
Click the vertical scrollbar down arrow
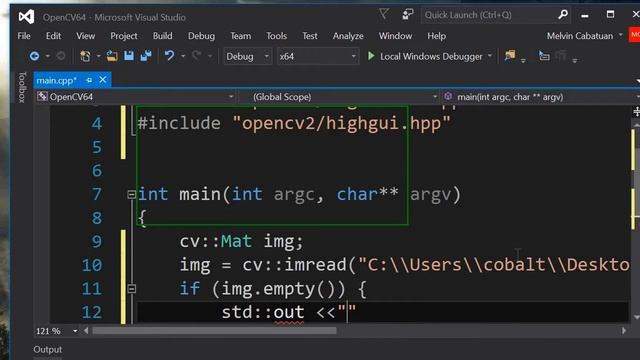point(636,317)
